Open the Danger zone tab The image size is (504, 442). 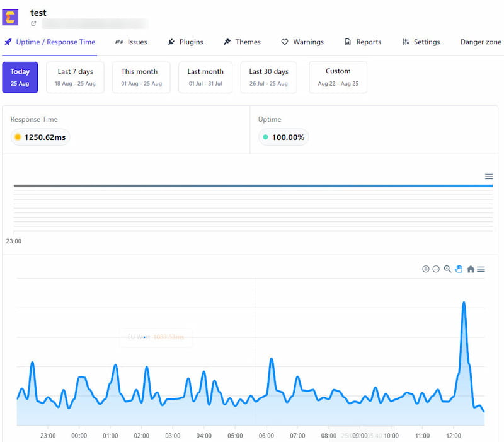481,42
